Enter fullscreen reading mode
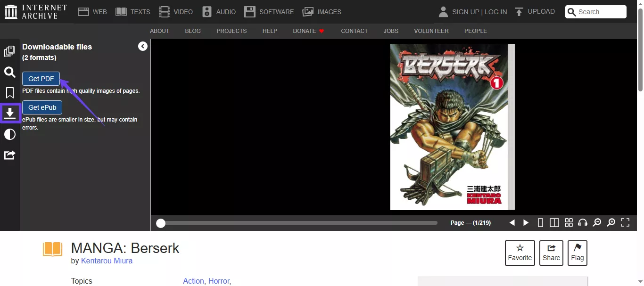 point(625,222)
